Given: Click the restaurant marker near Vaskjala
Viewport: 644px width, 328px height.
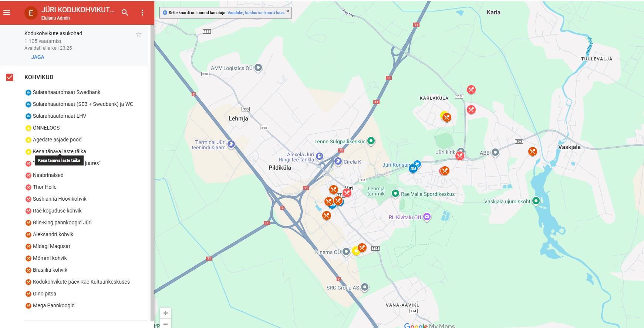Looking at the screenshot, I should (533, 151).
